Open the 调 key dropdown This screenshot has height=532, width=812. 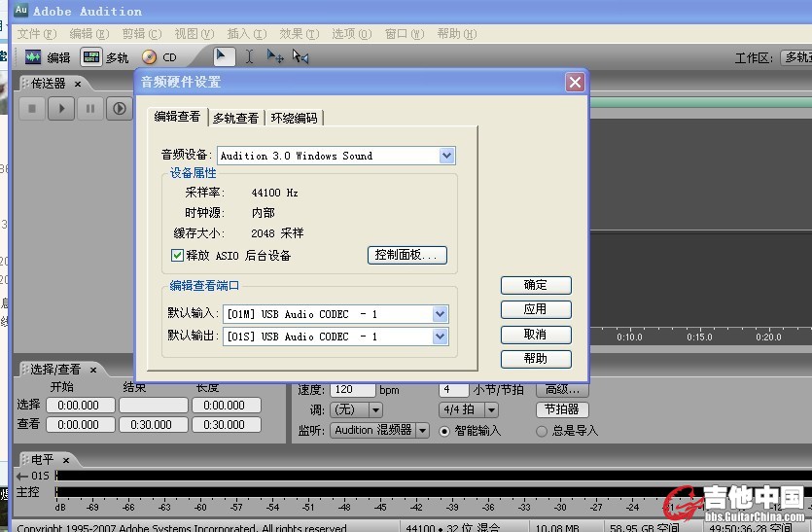376,410
